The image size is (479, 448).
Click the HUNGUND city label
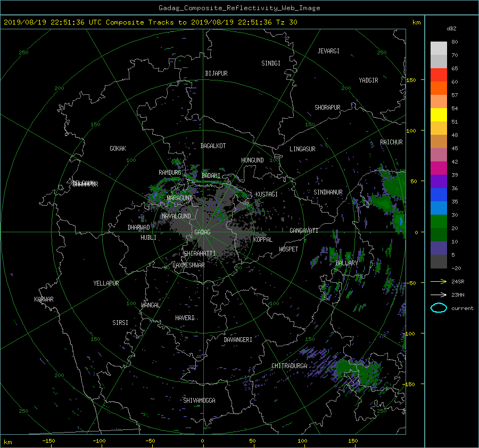252,160
